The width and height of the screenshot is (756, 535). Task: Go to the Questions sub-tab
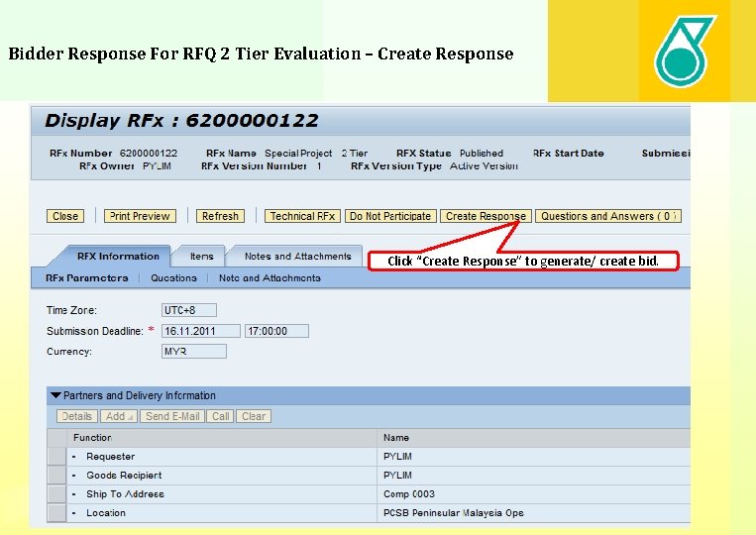pos(173,278)
